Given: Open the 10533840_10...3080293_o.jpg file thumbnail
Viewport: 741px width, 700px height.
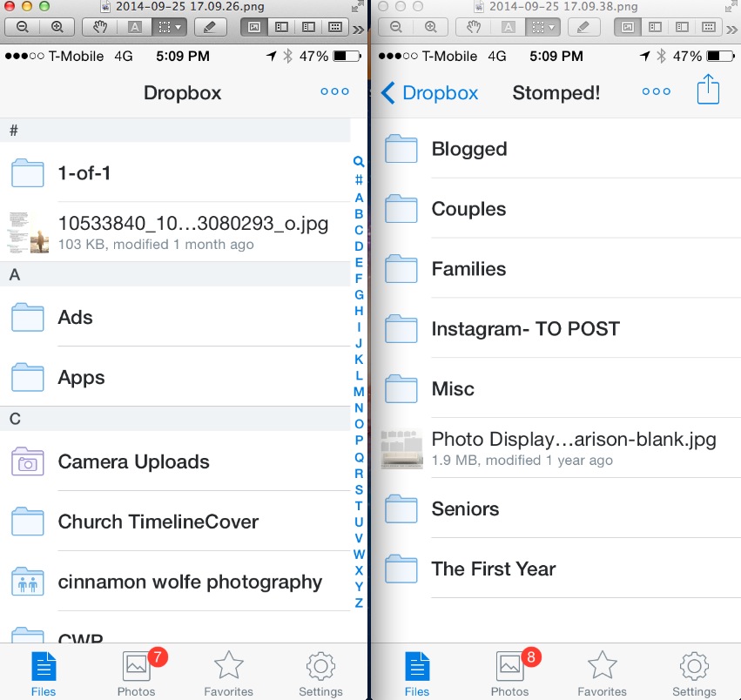Looking at the screenshot, I should (x=30, y=232).
